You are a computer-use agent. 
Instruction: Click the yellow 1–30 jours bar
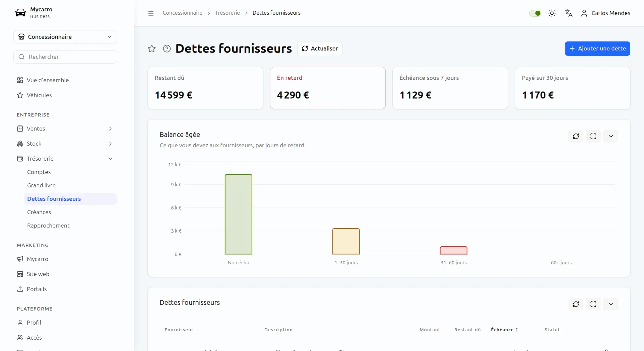346,241
